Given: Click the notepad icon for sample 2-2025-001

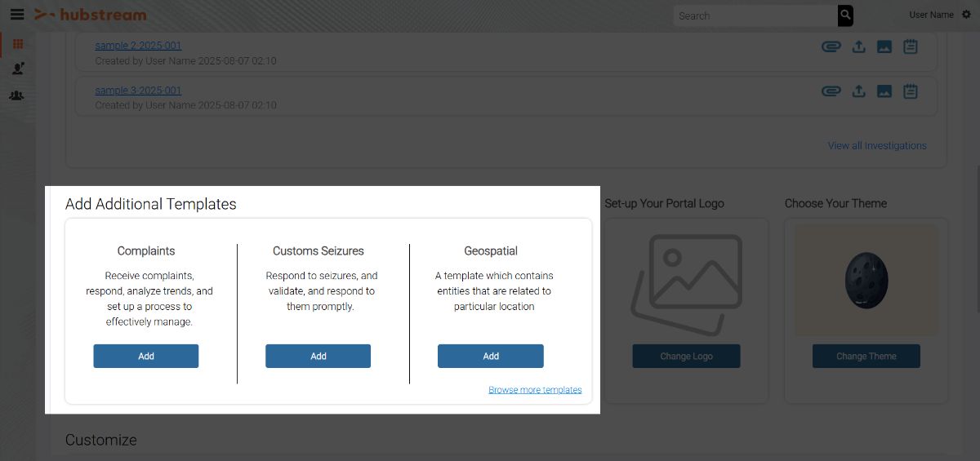Looking at the screenshot, I should click(x=911, y=47).
